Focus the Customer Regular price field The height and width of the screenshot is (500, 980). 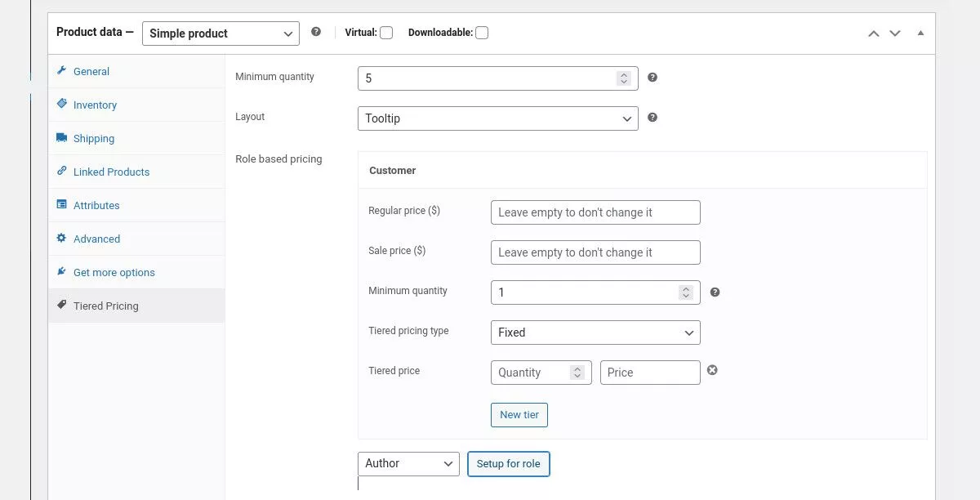[595, 212]
